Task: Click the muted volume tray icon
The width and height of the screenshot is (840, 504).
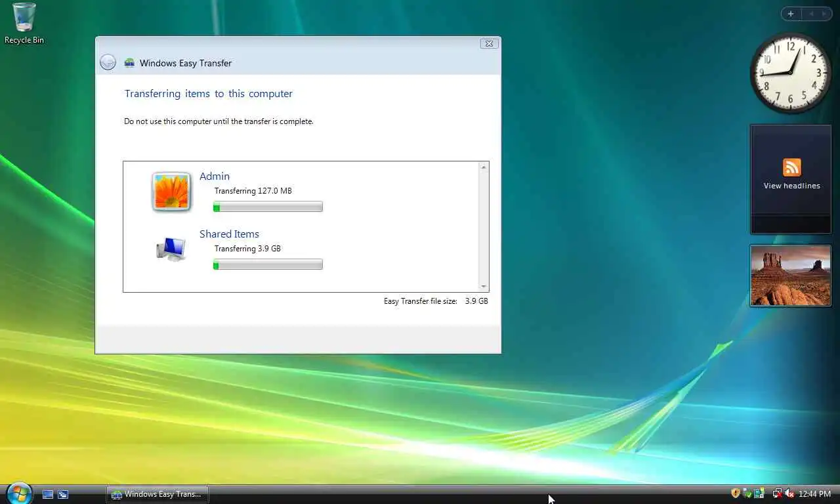Action: tap(789, 493)
